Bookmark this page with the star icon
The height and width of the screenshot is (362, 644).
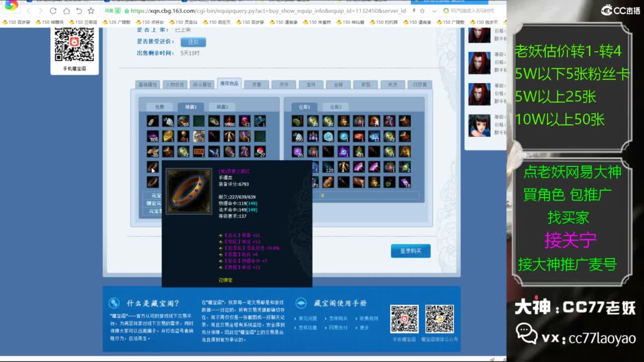tap(91, 11)
